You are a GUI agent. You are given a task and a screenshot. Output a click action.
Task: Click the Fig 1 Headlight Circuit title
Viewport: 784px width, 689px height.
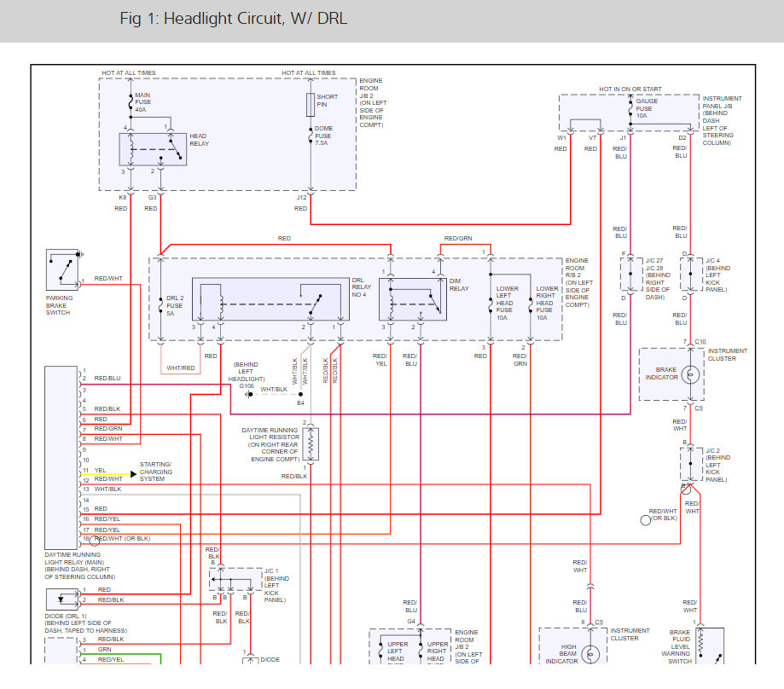coord(233,19)
